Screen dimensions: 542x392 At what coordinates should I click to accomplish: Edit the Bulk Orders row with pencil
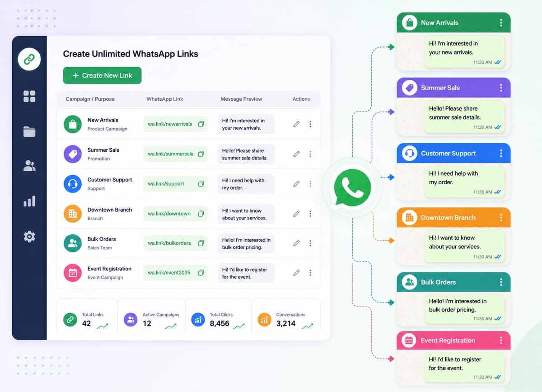(x=296, y=243)
